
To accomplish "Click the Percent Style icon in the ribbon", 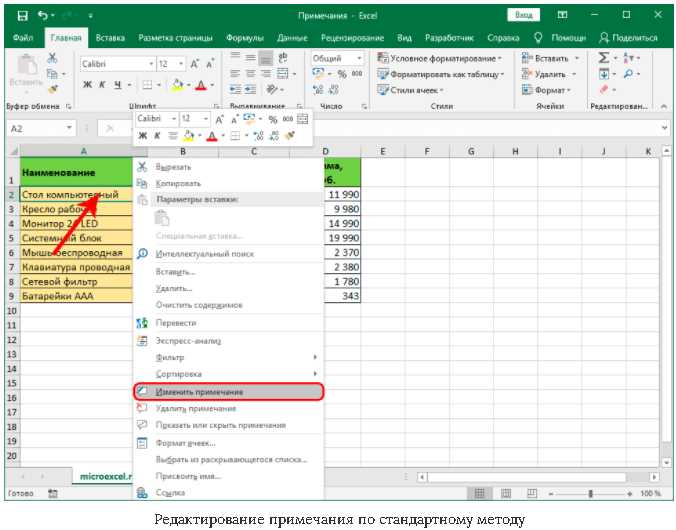I will tap(342, 74).
